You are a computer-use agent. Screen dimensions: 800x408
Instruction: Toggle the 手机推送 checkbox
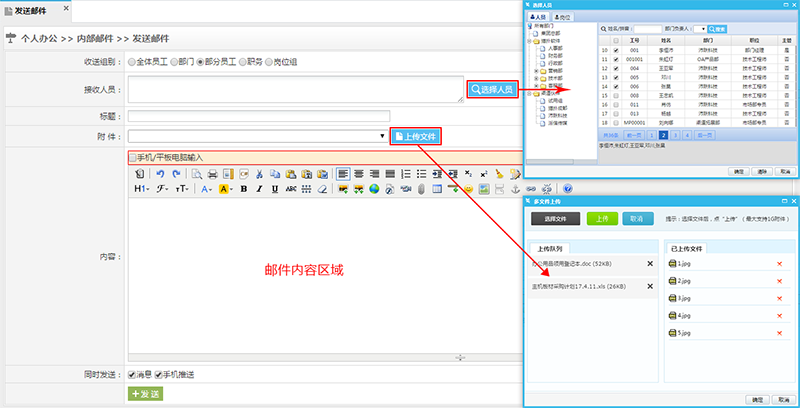coord(159,374)
